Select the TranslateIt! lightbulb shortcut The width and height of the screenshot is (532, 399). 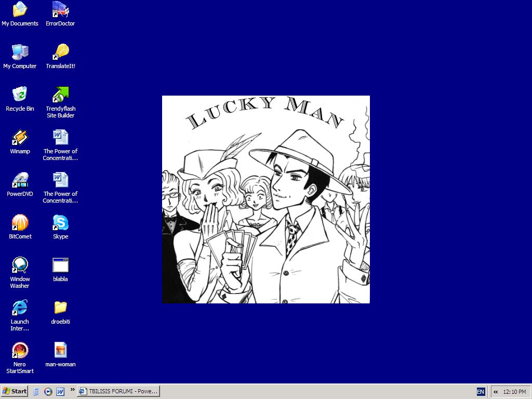[x=60, y=52]
